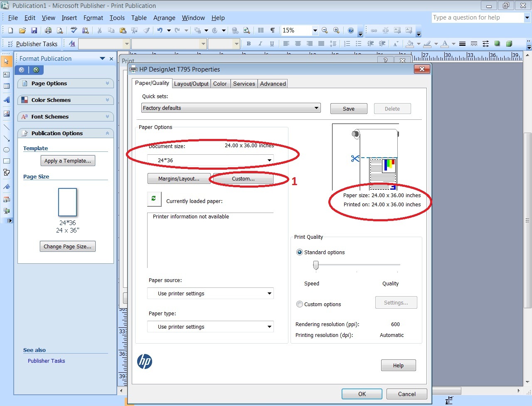Click the Font Color swatch icon
Screen dimensions: 532x406
pyautogui.click(x=445, y=44)
